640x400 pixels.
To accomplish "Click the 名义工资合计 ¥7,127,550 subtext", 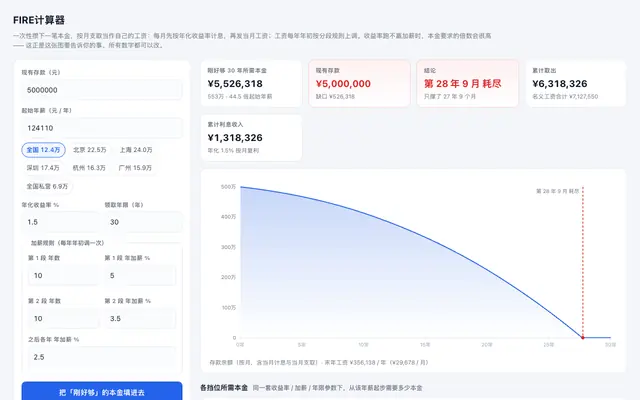I will pyautogui.click(x=565, y=97).
